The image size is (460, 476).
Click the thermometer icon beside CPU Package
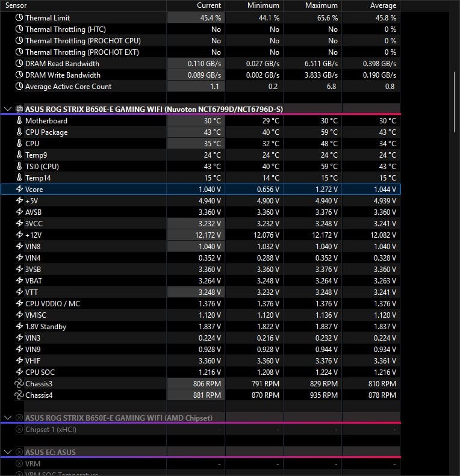[19, 132]
